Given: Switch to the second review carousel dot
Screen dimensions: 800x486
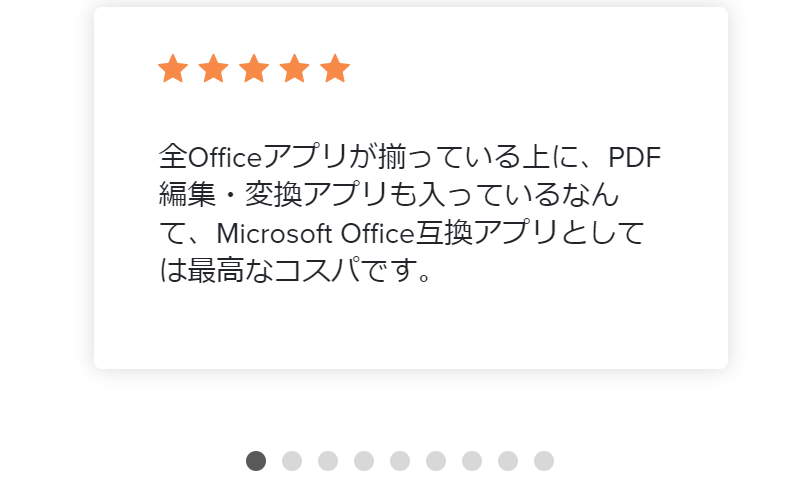Looking at the screenshot, I should [292, 460].
